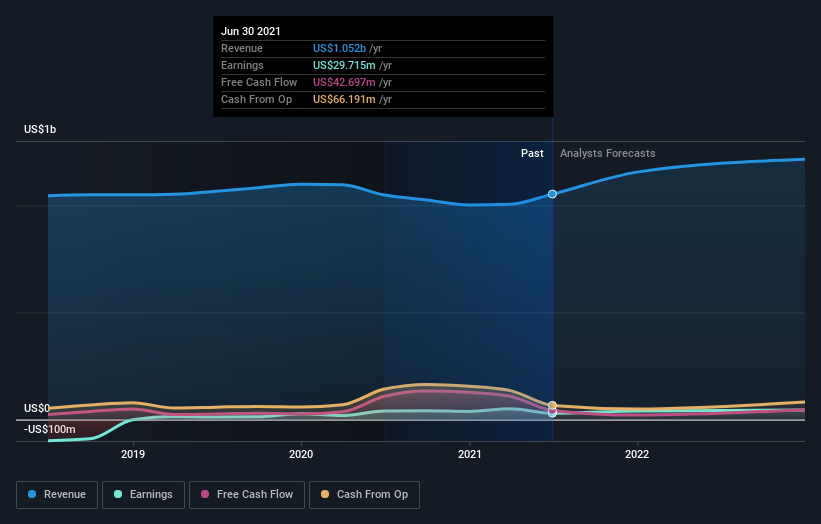This screenshot has height=524, width=821.
Task: Click the -US$100m y-axis label
Action: point(50,429)
